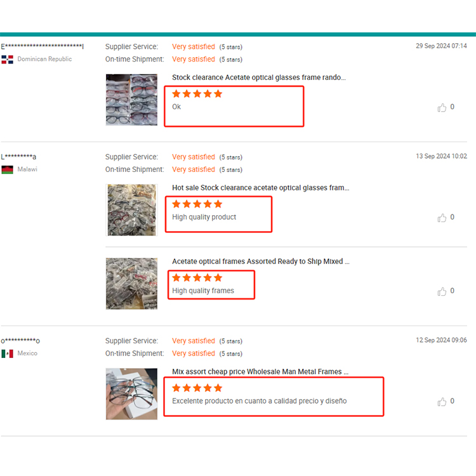
Task: Like the "Ok" review with thumbs-up
Action: point(442,107)
